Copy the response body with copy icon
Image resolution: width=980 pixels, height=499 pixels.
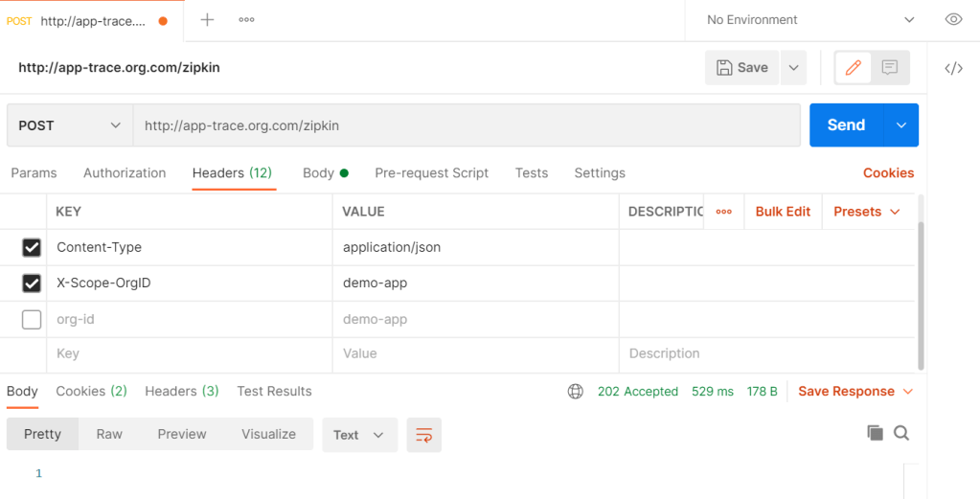(875, 434)
